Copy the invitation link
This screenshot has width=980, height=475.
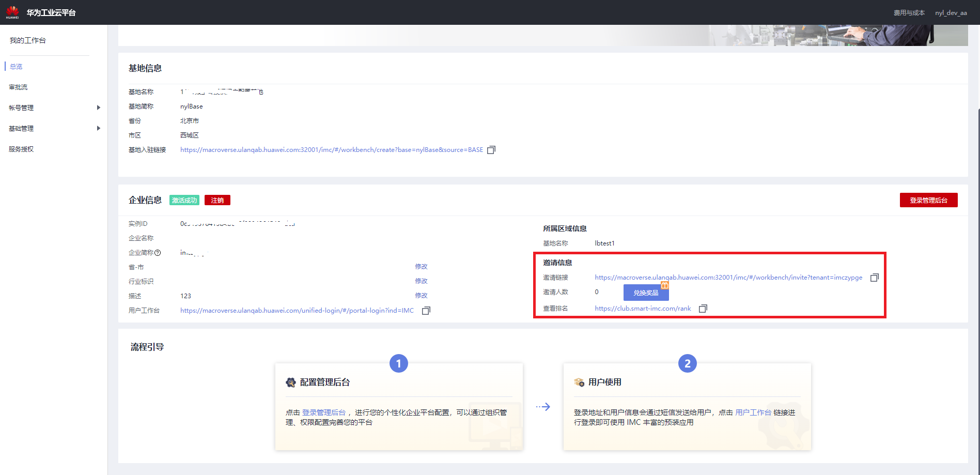874,278
